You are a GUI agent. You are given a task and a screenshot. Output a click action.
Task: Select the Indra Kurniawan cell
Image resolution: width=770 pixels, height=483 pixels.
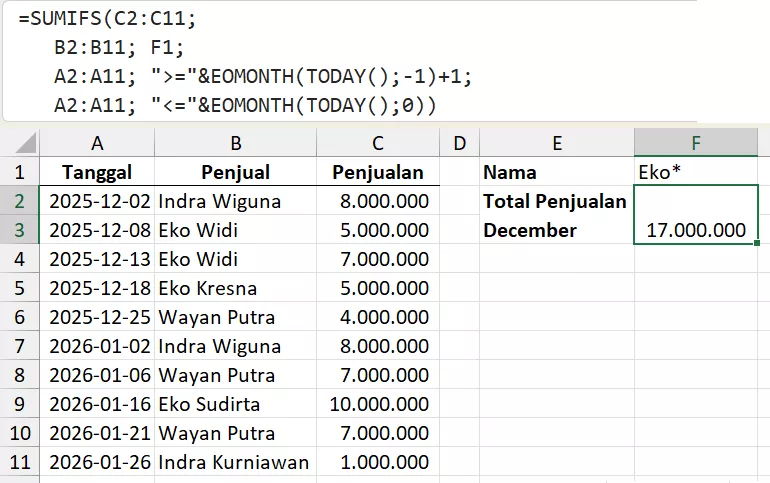(x=236, y=461)
